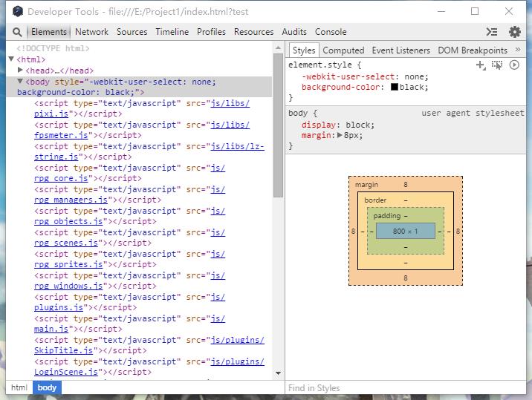Open the Computed sidebar tab

point(343,50)
